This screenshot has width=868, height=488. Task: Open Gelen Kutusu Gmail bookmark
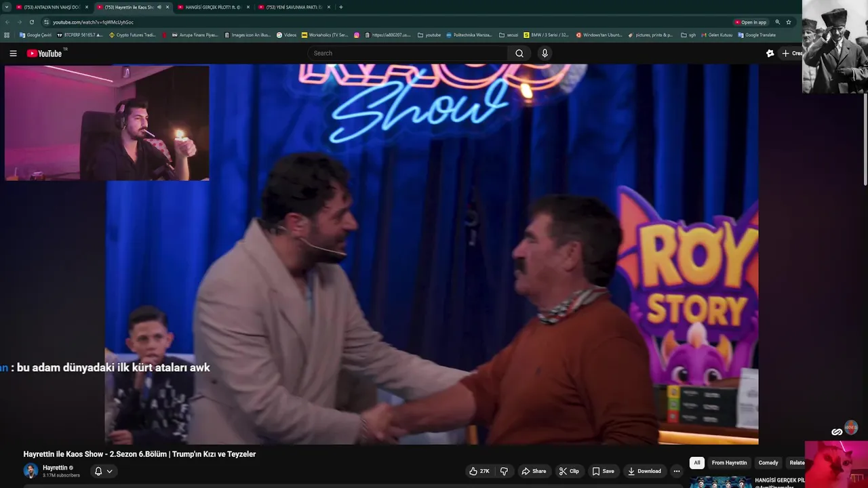717,35
